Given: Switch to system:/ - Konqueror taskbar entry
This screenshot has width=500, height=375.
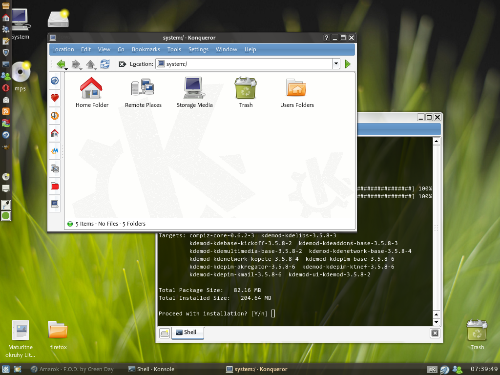Looking at the screenshot, I should coord(256,369).
